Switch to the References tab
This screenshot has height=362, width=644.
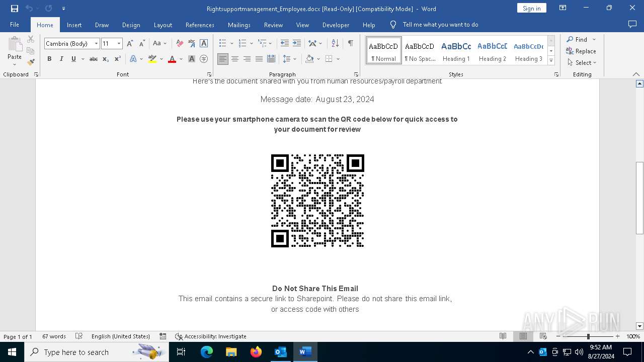coord(200,25)
